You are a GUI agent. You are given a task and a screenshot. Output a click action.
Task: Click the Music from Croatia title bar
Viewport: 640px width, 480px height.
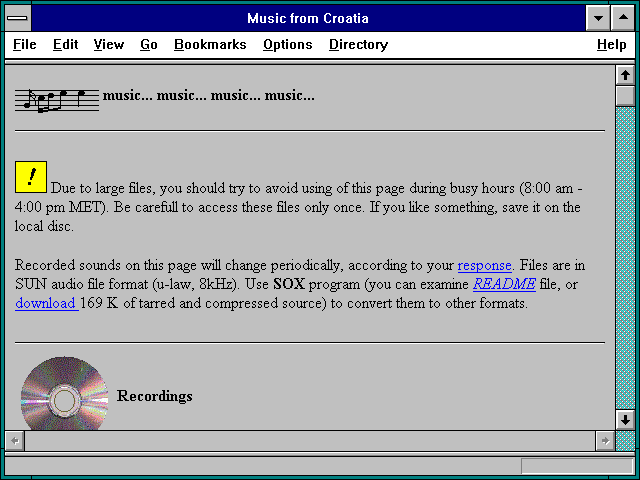click(x=308, y=18)
